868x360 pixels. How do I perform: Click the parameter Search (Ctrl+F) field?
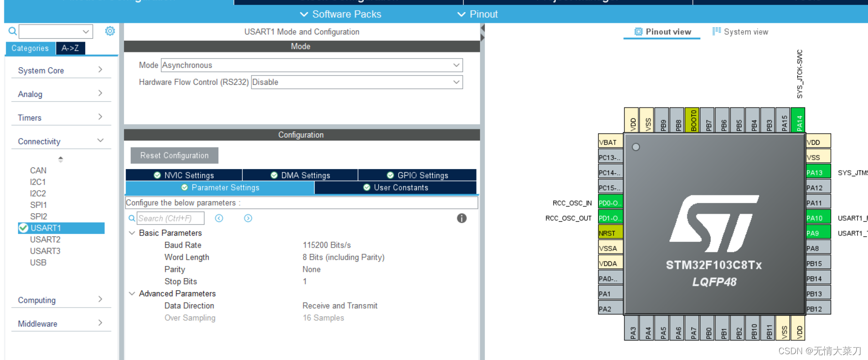(170, 219)
